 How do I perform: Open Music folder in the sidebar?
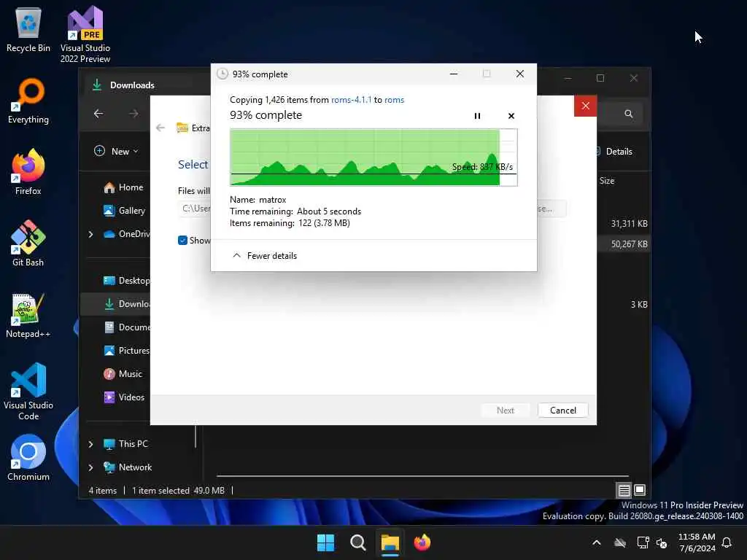[x=123, y=374]
